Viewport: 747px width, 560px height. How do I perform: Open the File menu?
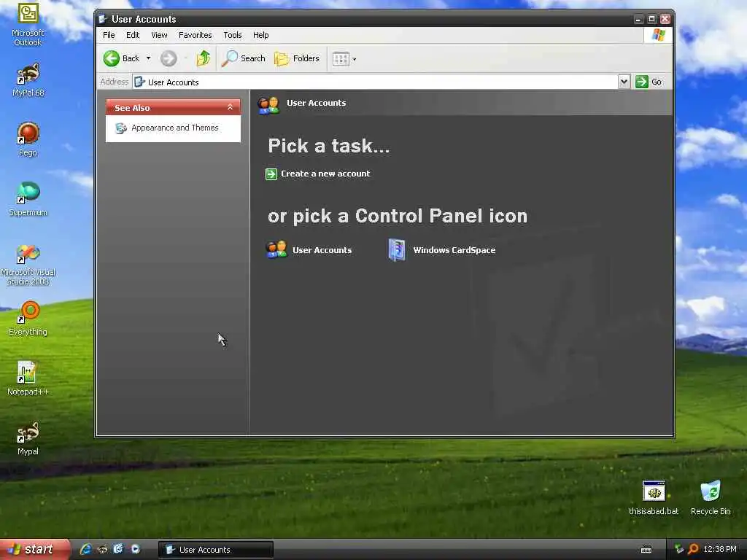[109, 35]
